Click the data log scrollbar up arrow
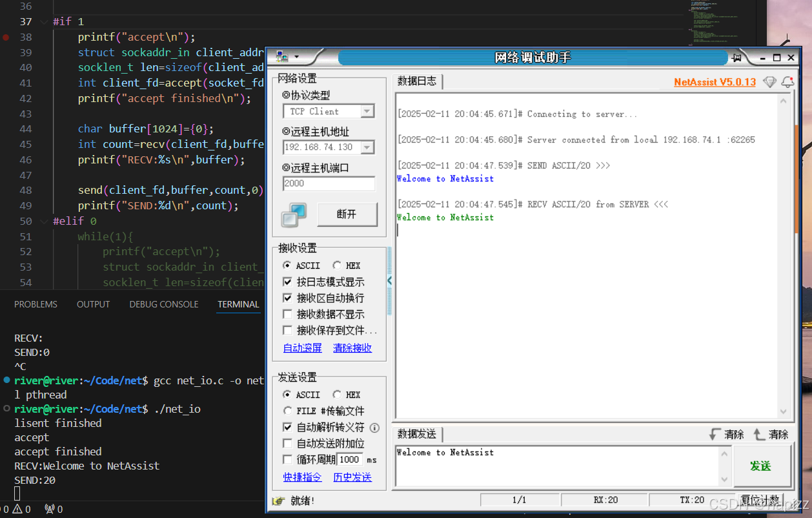Screen dimensions: 812x518 click(x=784, y=101)
